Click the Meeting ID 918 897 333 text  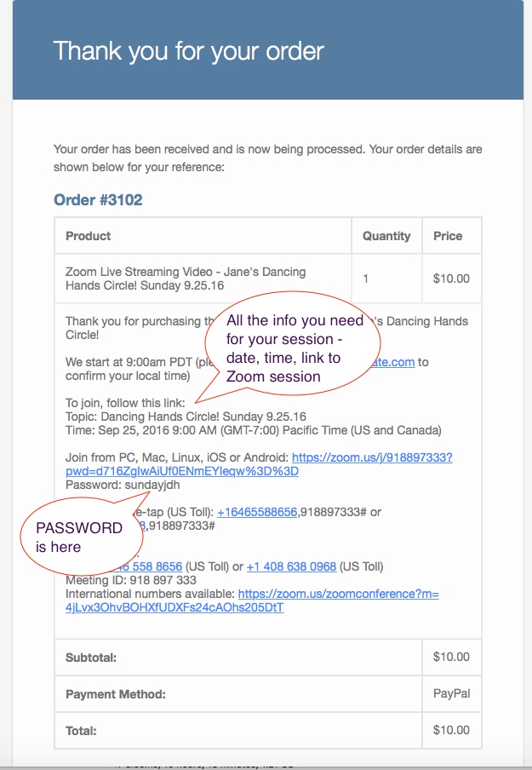[x=130, y=580]
